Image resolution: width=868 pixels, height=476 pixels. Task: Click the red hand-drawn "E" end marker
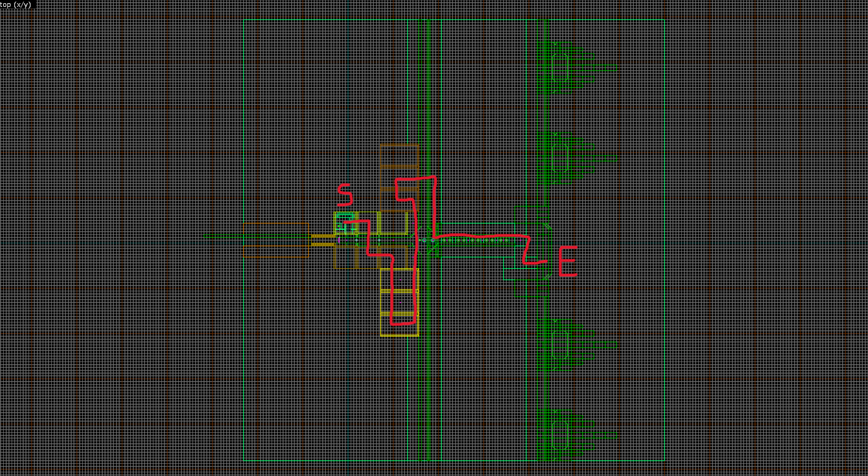(x=567, y=261)
